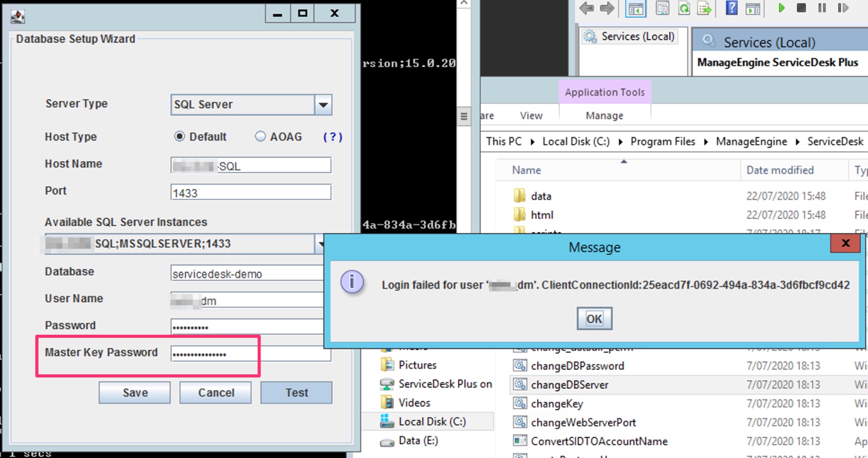Viewport: 868px width, 458px height.
Task: Click the wizard window's application icon
Action: point(18,16)
